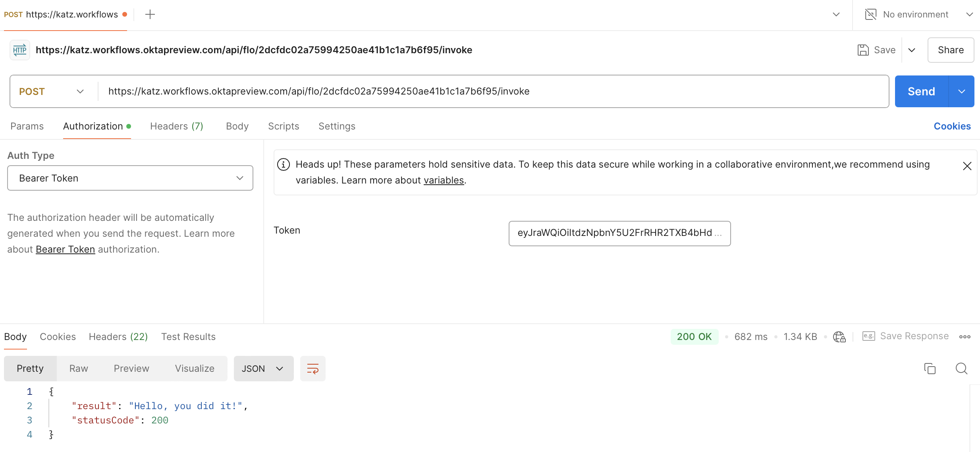Click the no environment icon
Image resolution: width=980 pixels, height=452 pixels.
coord(870,15)
